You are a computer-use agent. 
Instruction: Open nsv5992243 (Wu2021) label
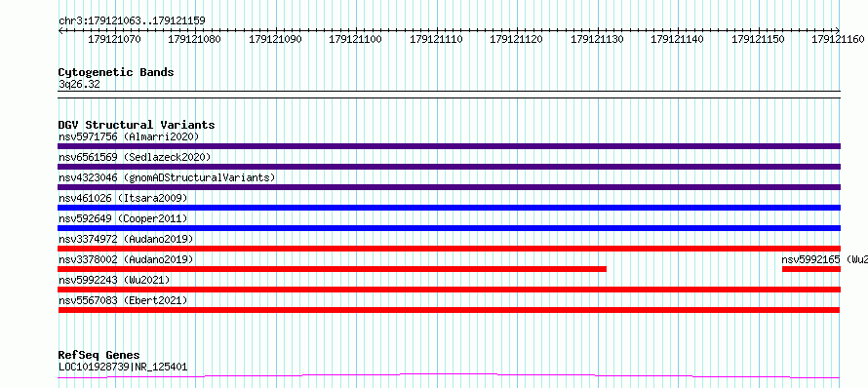114,280
